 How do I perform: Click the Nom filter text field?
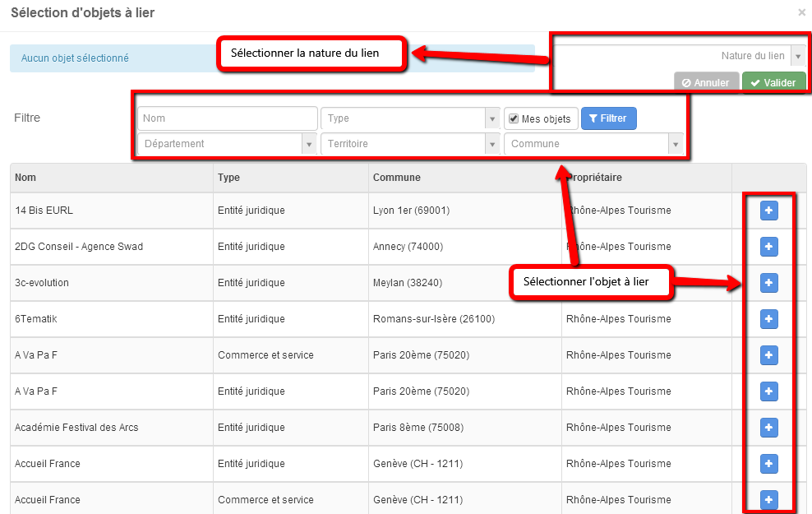(x=228, y=118)
